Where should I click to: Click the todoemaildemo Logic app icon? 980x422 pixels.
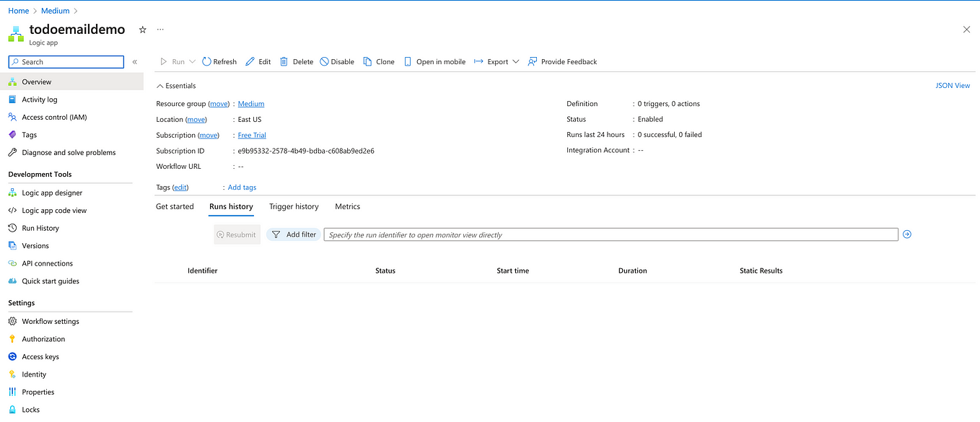tap(16, 34)
